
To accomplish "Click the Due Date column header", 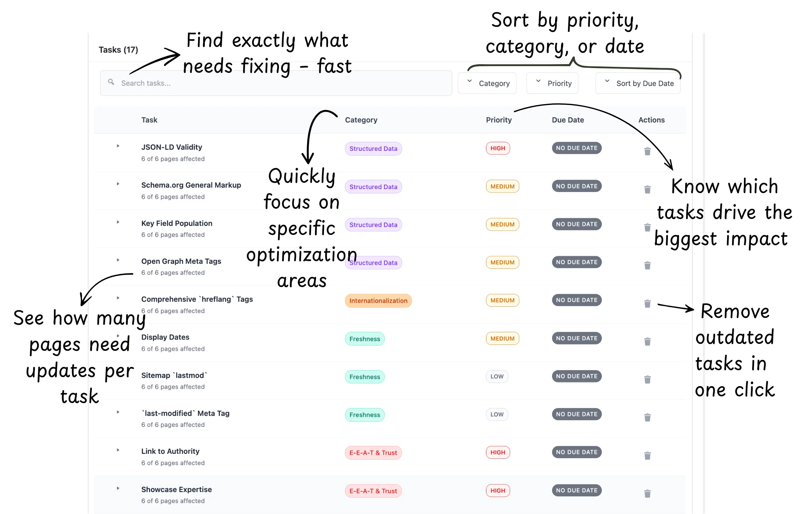I will click(x=568, y=120).
